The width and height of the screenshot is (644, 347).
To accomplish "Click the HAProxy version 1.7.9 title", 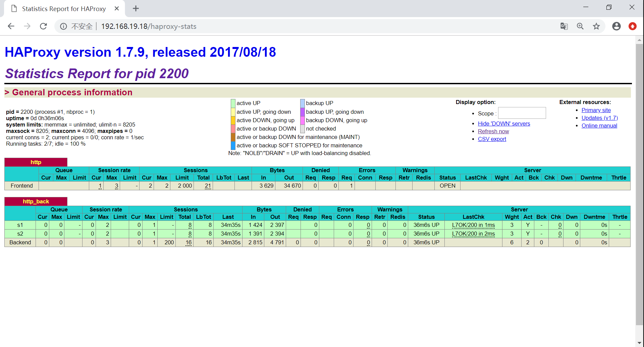I will 140,52.
